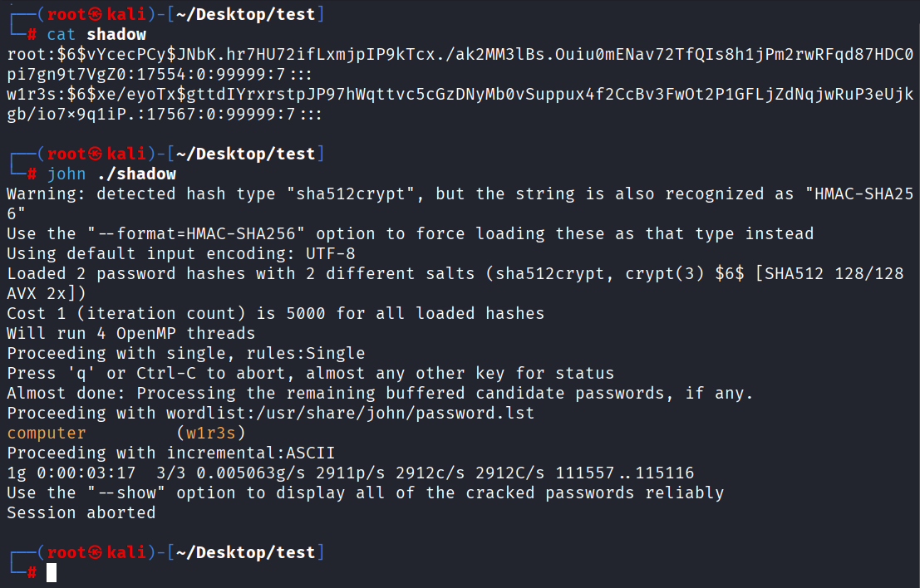The image size is (920, 588).
Task: Click the Kali skull icon above the john command
Action: click(94, 154)
